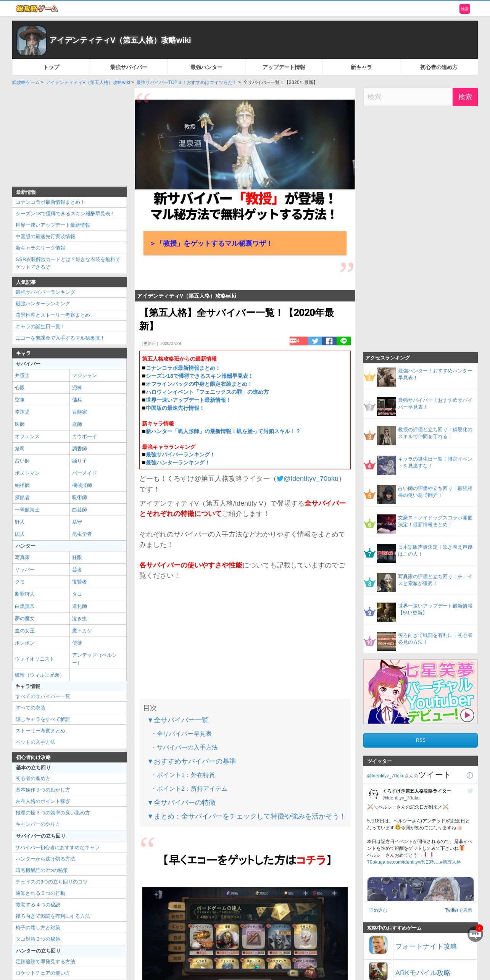Click rank 8 写真家の評価 thumbnail

pos(387,583)
